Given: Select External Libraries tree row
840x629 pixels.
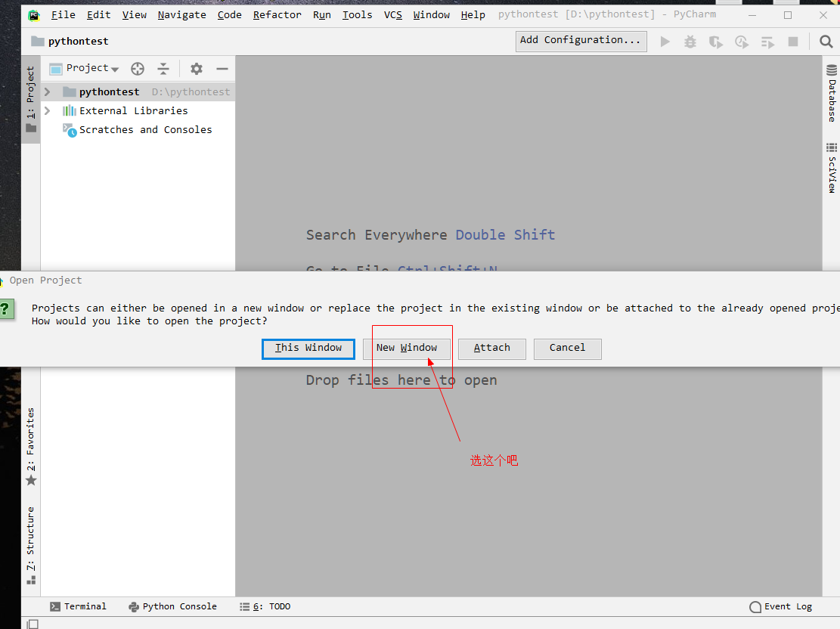Looking at the screenshot, I should (x=138, y=111).
